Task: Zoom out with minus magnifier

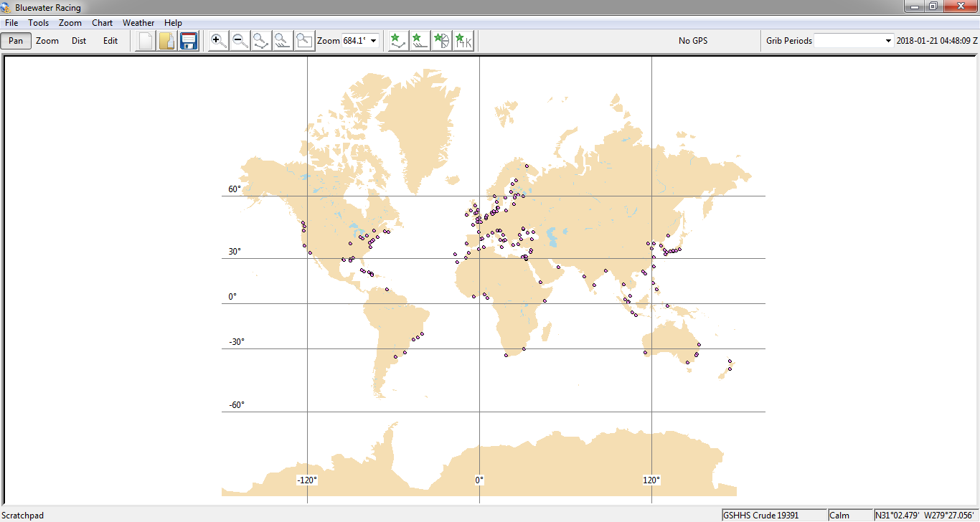Action: (x=240, y=41)
